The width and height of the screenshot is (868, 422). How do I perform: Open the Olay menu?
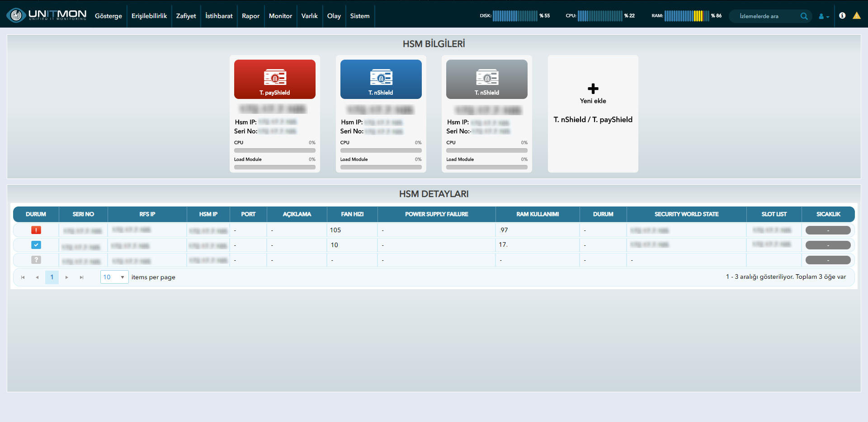pyautogui.click(x=334, y=16)
